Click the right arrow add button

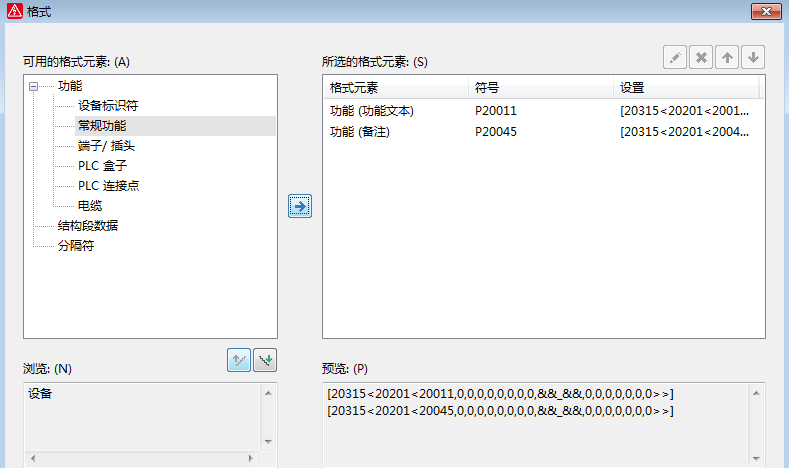tap(300, 206)
